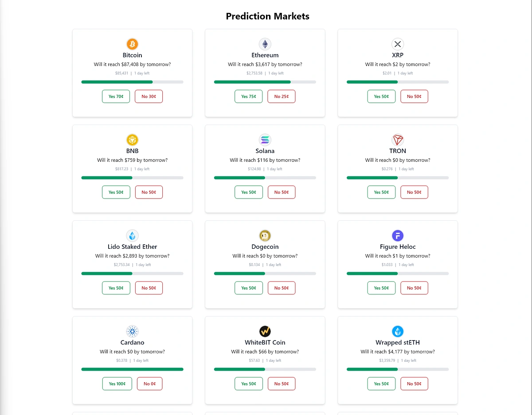This screenshot has width=532, height=415.
Task: Select the TRON red logo
Action: [x=398, y=140]
